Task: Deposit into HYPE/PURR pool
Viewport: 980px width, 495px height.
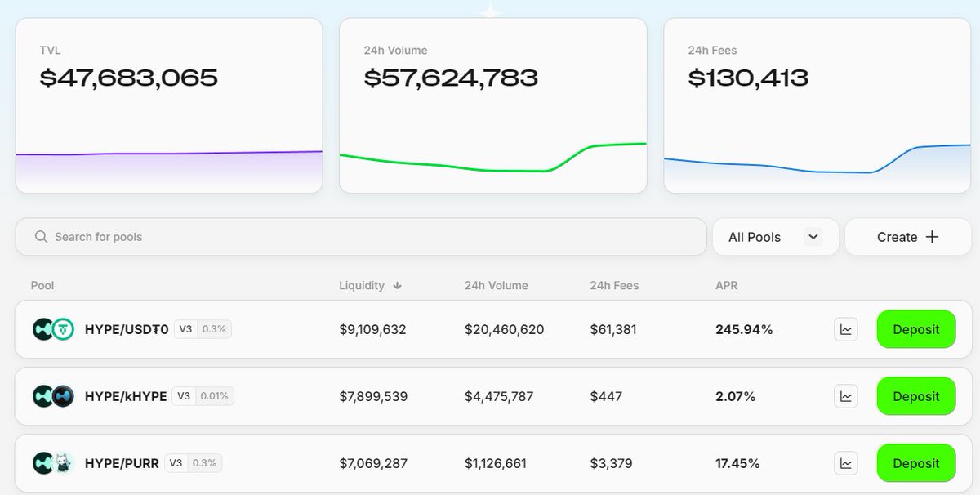Action: click(x=916, y=463)
